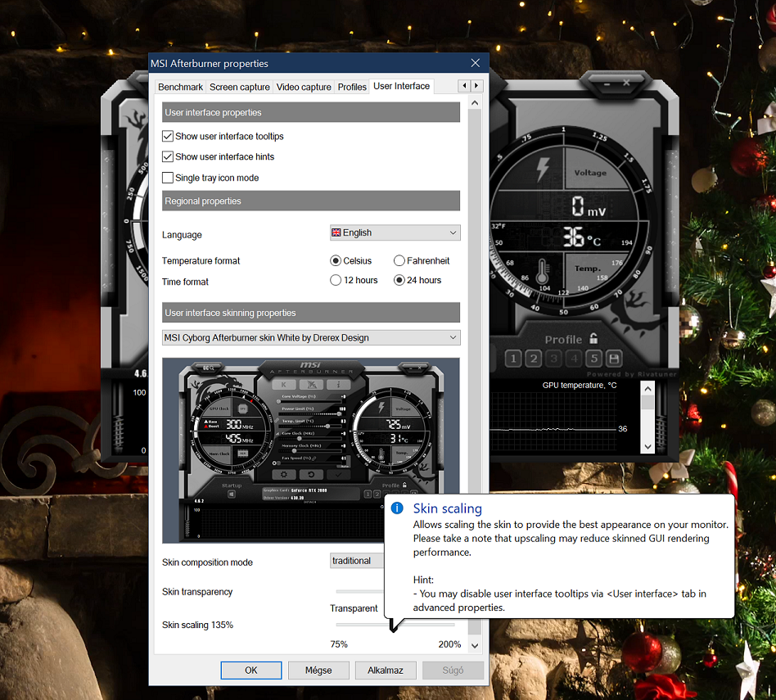Toggle Show user interface tooltips checkbox
Viewport: 776px width, 700px height.
[168, 136]
